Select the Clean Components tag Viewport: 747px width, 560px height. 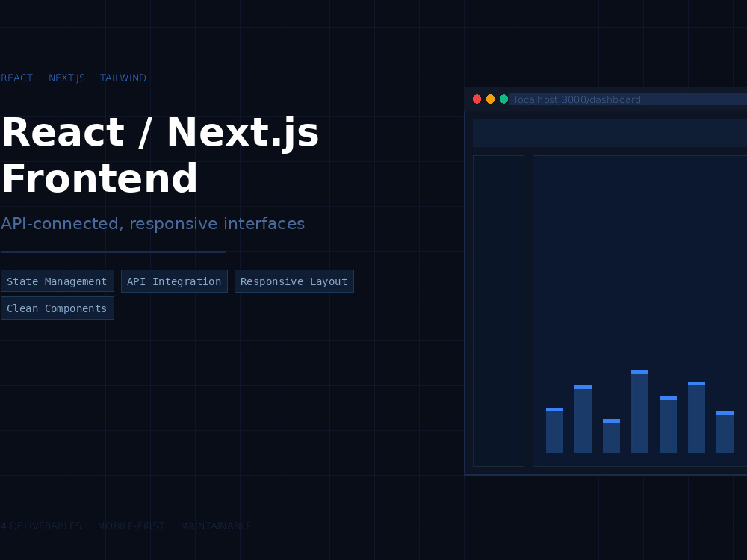[58, 308]
